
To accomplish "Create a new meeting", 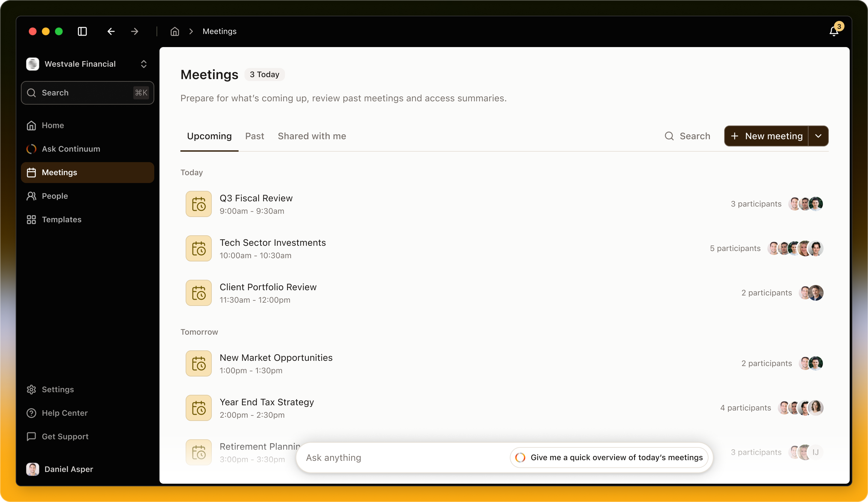I will pyautogui.click(x=766, y=136).
